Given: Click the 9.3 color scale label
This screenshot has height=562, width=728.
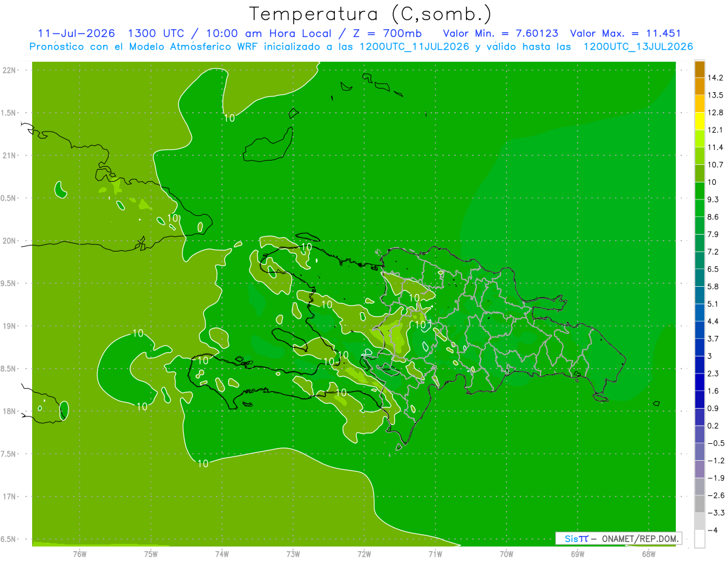Looking at the screenshot, I should coord(713,199).
